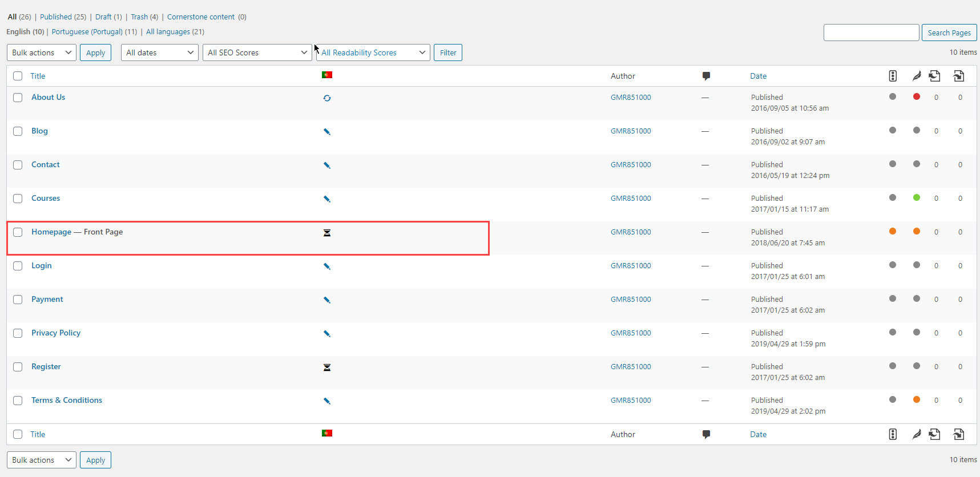
Task: Click the hourglass icon in Homepage row
Action: coord(327,233)
